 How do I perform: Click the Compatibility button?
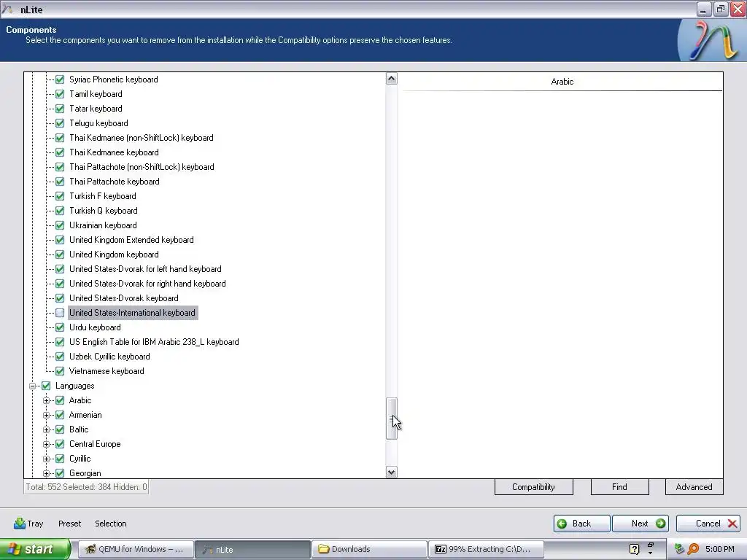pyautogui.click(x=533, y=486)
